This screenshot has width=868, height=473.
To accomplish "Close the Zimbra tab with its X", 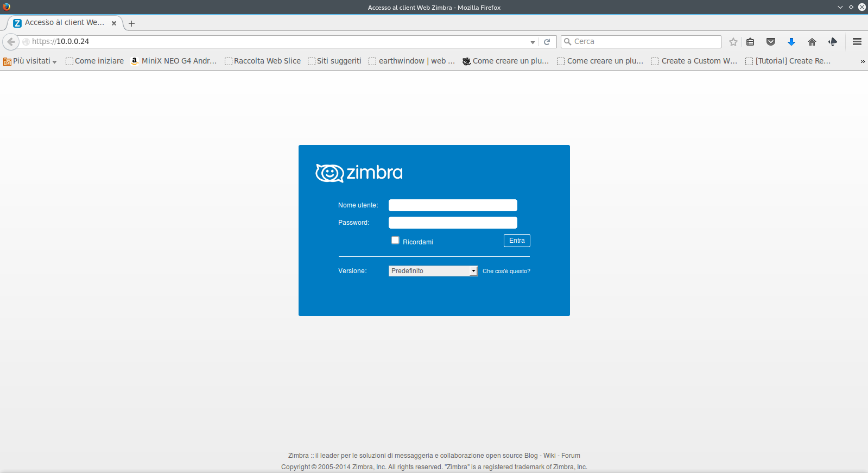I will pyautogui.click(x=114, y=23).
